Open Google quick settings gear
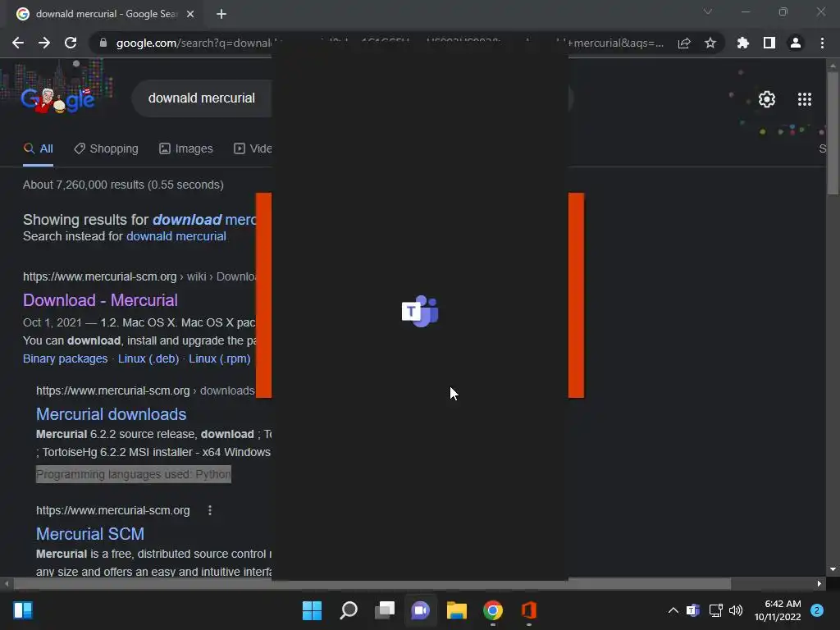Viewport: 840px width, 630px height. pos(767,99)
